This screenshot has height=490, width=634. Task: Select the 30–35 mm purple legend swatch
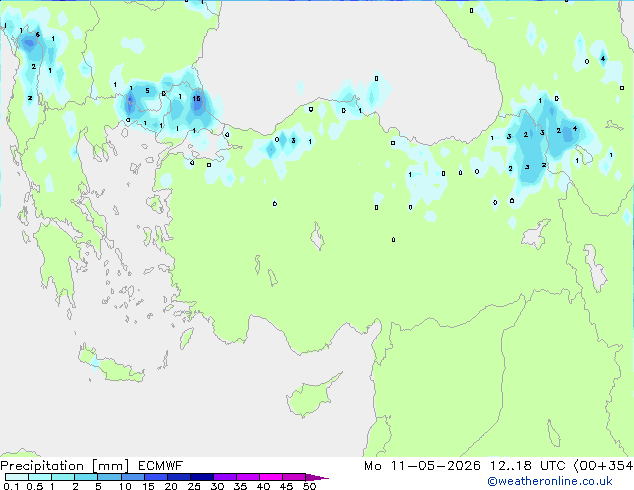pyautogui.click(x=225, y=477)
